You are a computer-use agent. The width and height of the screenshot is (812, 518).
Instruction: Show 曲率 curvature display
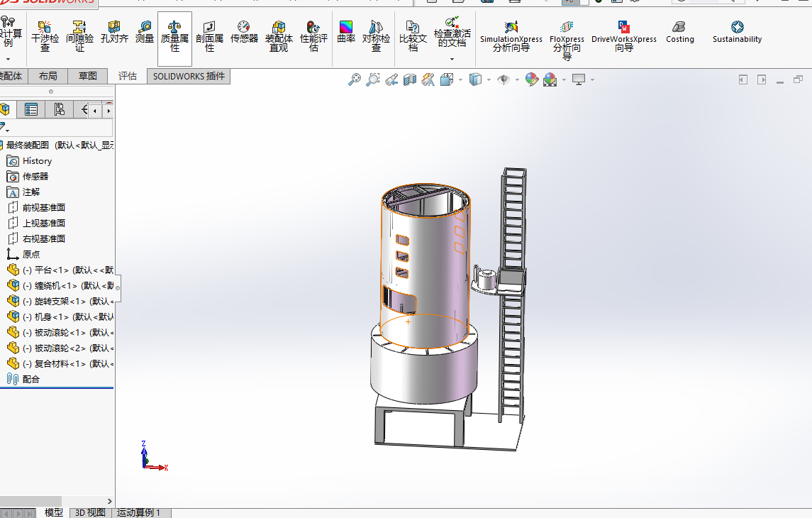click(x=346, y=33)
